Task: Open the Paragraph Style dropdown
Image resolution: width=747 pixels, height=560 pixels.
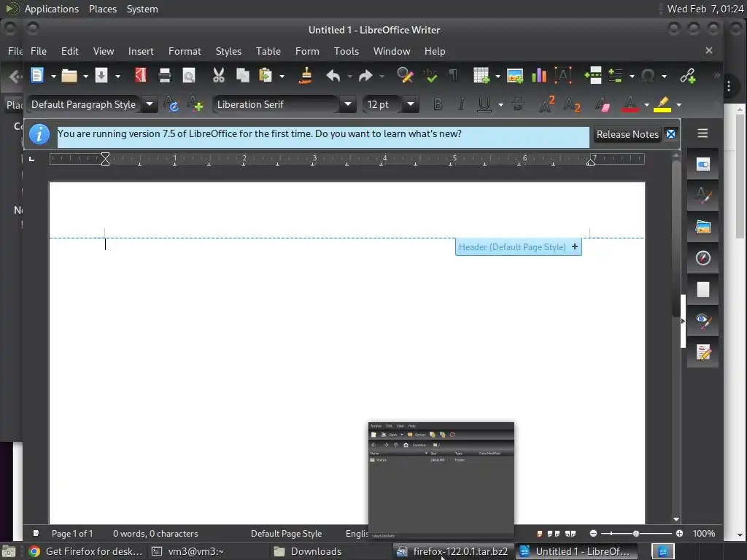Action: pos(150,104)
